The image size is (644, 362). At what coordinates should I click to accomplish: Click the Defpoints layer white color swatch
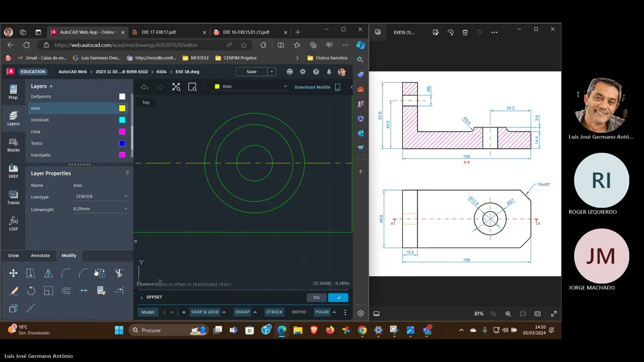pyautogui.click(x=122, y=97)
